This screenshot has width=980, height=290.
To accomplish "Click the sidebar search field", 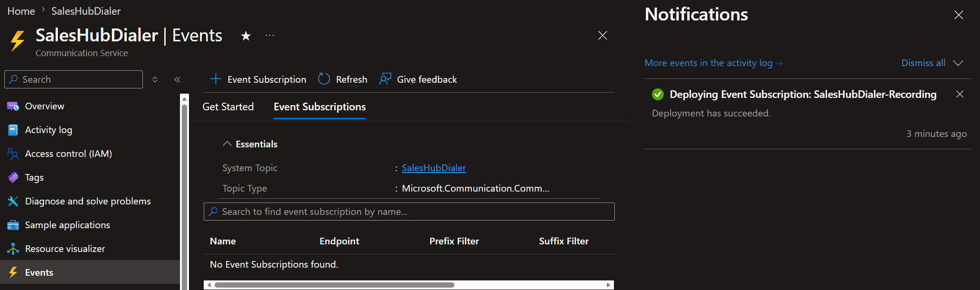I will [74, 79].
